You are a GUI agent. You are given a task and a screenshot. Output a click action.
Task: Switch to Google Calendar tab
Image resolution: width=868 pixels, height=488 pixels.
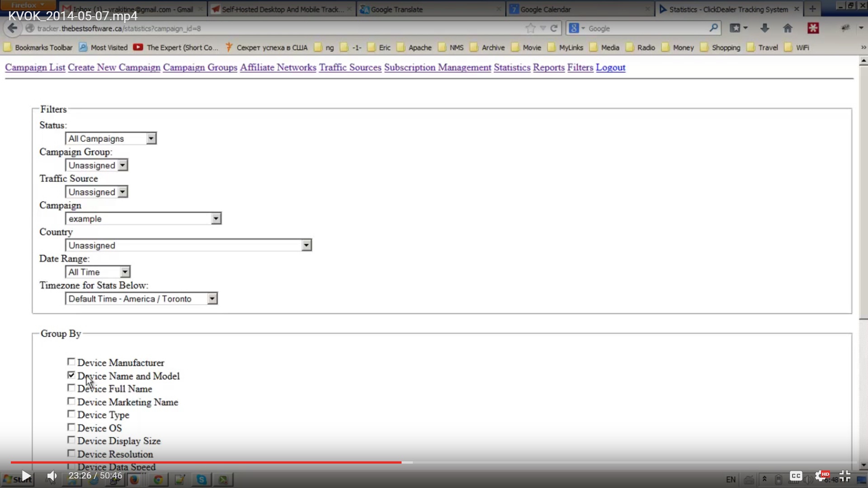pyautogui.click(x=580, y=9)
